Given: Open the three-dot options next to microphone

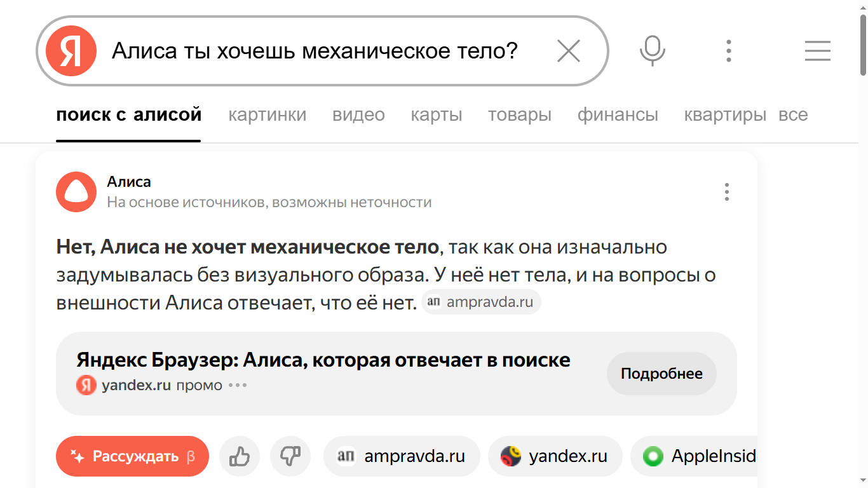Looking at the screenshot, I should tap(729, 51).
